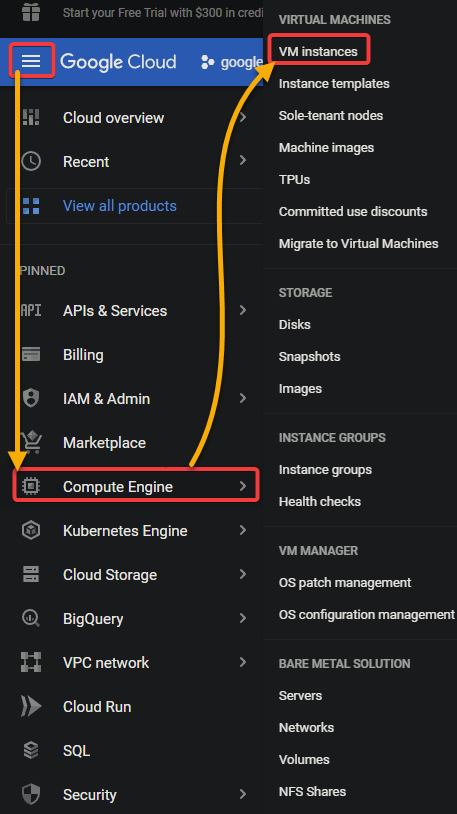Click the Compute Engine chip icon
Viewport: 457px width, 814px height.
tap(31, 486)
